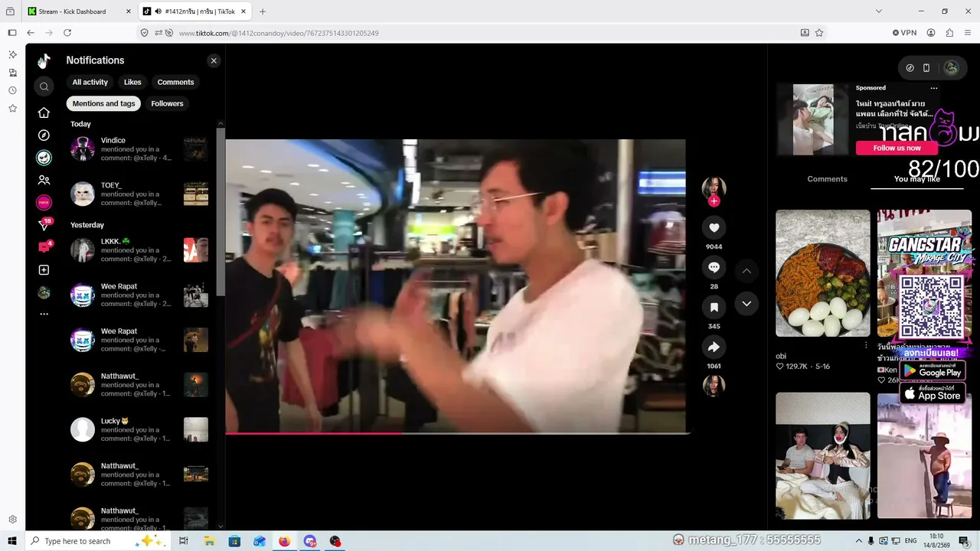
Task: Reload the page in browser toolbar
Action: click(67, 33)
